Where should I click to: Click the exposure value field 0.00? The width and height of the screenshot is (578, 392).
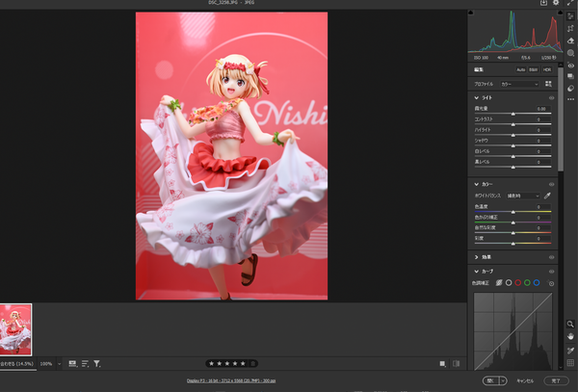click(541, 109)
